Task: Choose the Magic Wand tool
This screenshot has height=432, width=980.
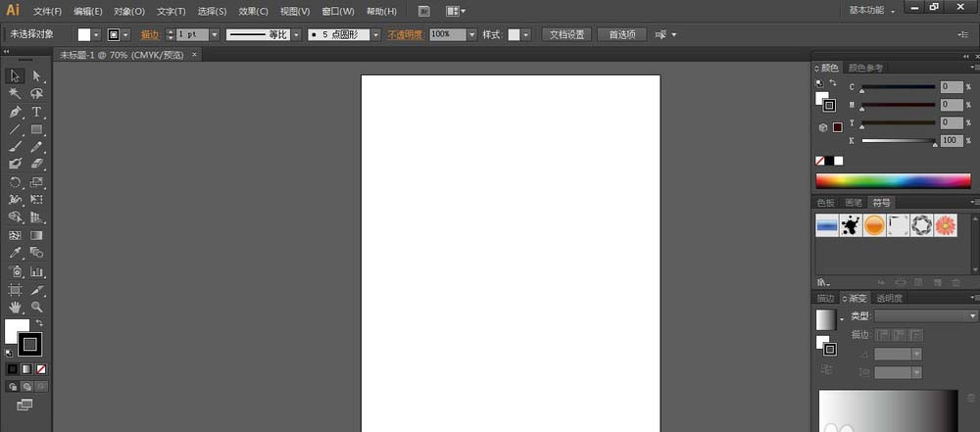Action: pyautogui.click(x=16, y=94)
